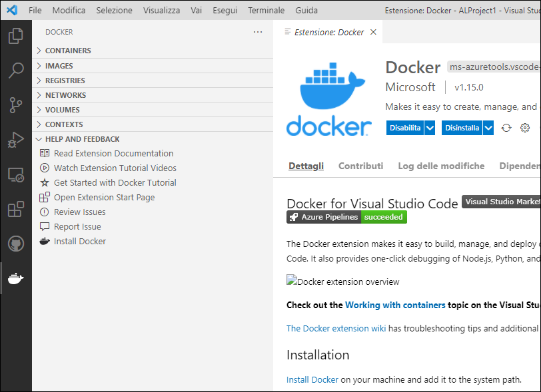Click the ms-azuretools extension identifier

494,67
